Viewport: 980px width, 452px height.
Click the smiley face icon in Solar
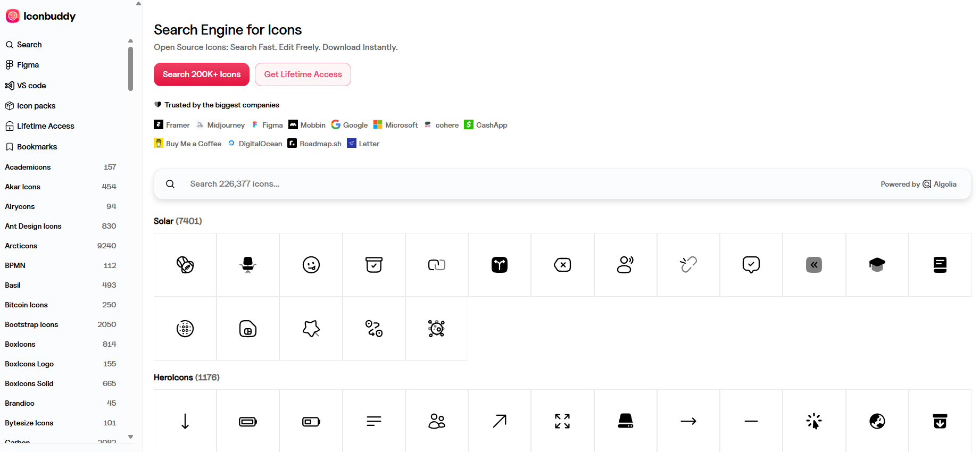click(x=311, y=265)
